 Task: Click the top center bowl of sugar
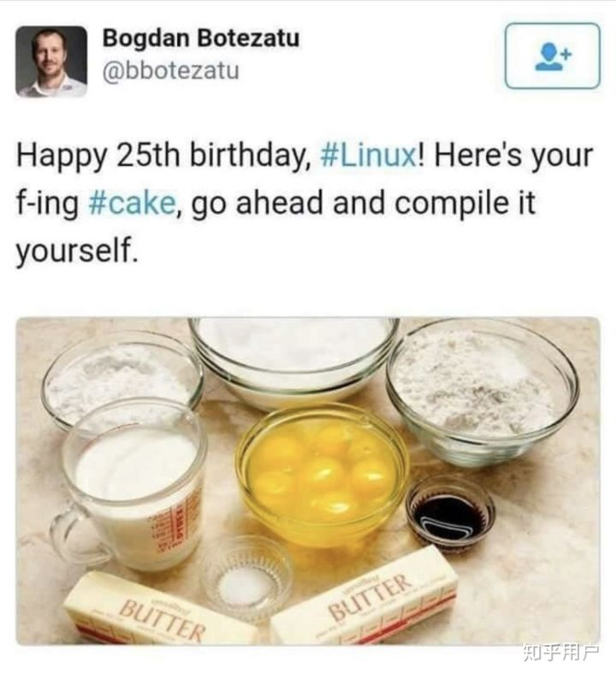pyautogui.click(x=294, y=360)
